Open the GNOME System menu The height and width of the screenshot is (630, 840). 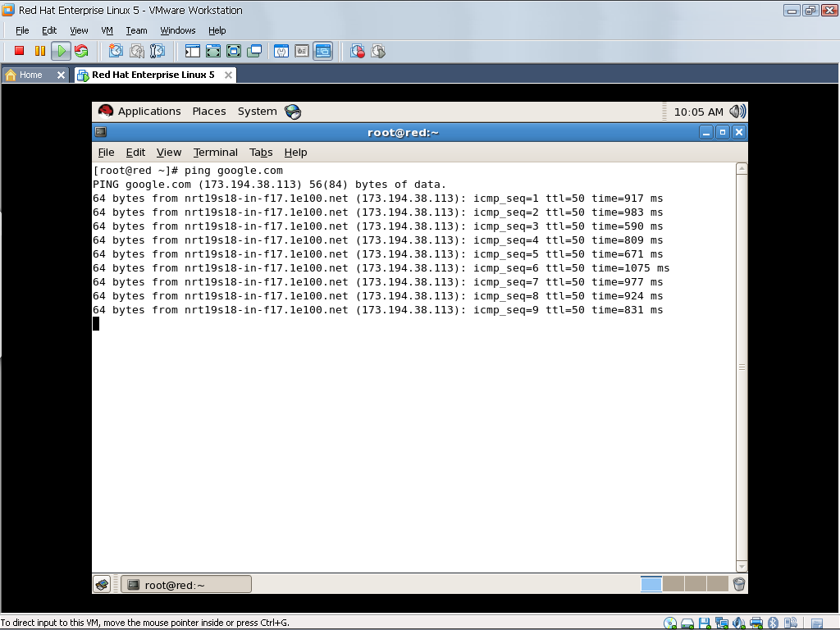click(x=257, y=112)
